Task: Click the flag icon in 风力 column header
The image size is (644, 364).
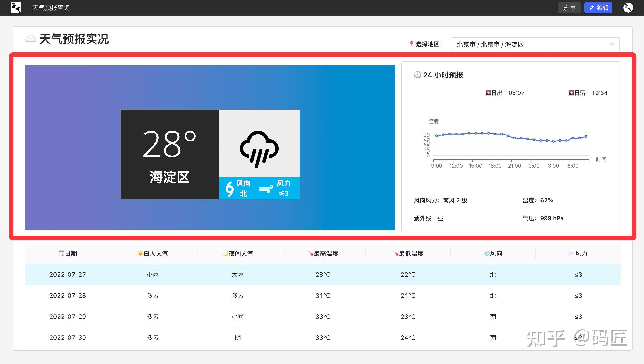Action: (571, 253)
